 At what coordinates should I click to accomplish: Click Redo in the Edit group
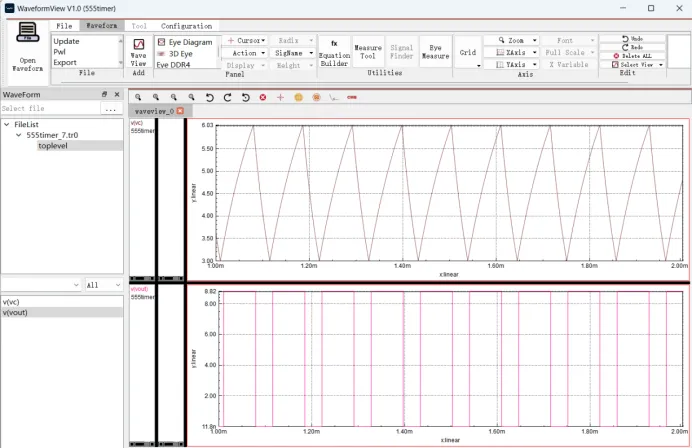(632, 47)
